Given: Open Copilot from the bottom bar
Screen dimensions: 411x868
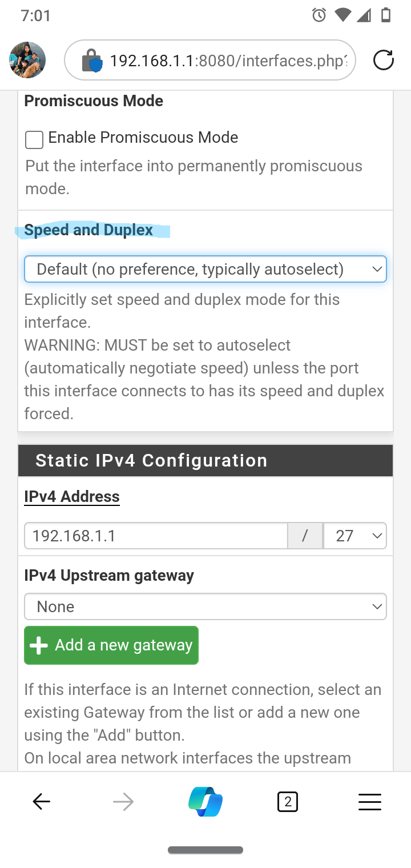Looking at the screenshot, I should pyautogui.click(x=205, y=802).
